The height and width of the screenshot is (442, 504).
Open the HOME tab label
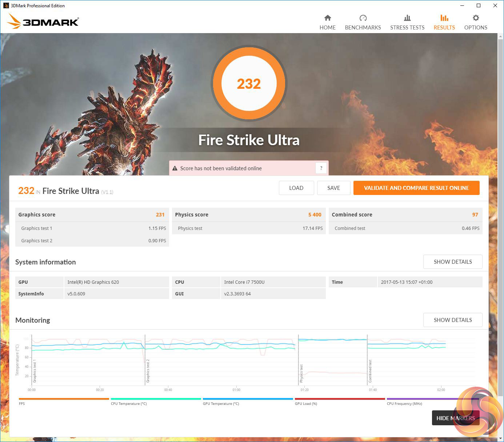pos(328,28)
